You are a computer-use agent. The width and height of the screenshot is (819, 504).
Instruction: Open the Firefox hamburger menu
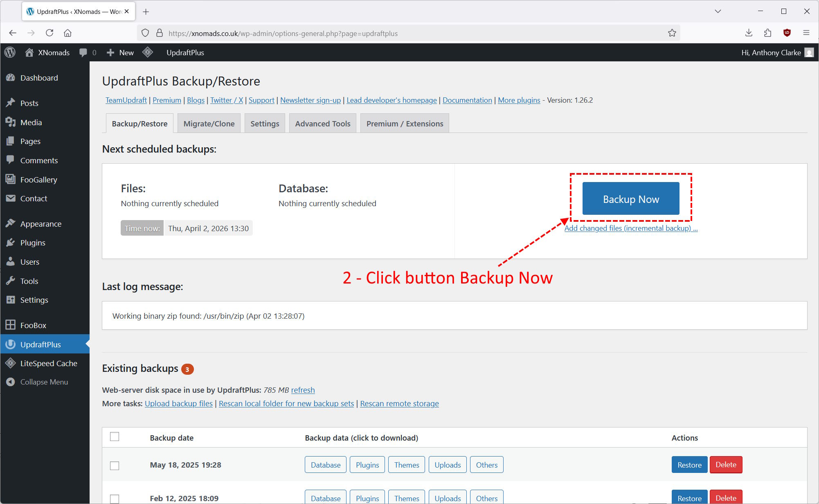coord(806,33)
